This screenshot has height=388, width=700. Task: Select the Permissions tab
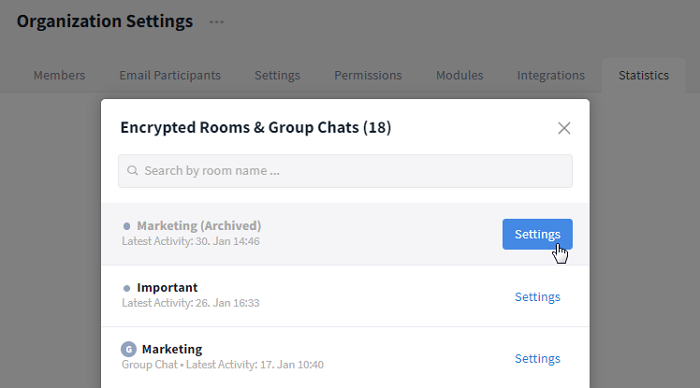368,75
